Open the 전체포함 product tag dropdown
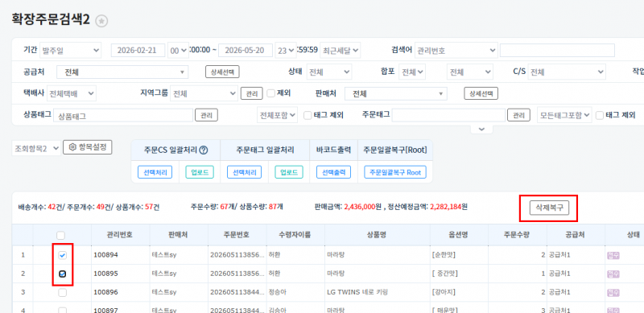This screenshot has height=313, width=644. (277, 115)
